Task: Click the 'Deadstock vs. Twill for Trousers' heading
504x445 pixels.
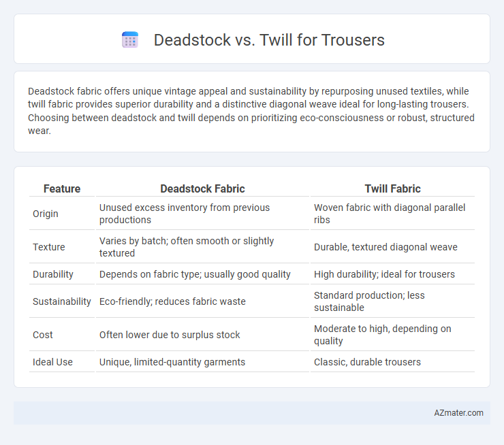Action: [269, 40]
